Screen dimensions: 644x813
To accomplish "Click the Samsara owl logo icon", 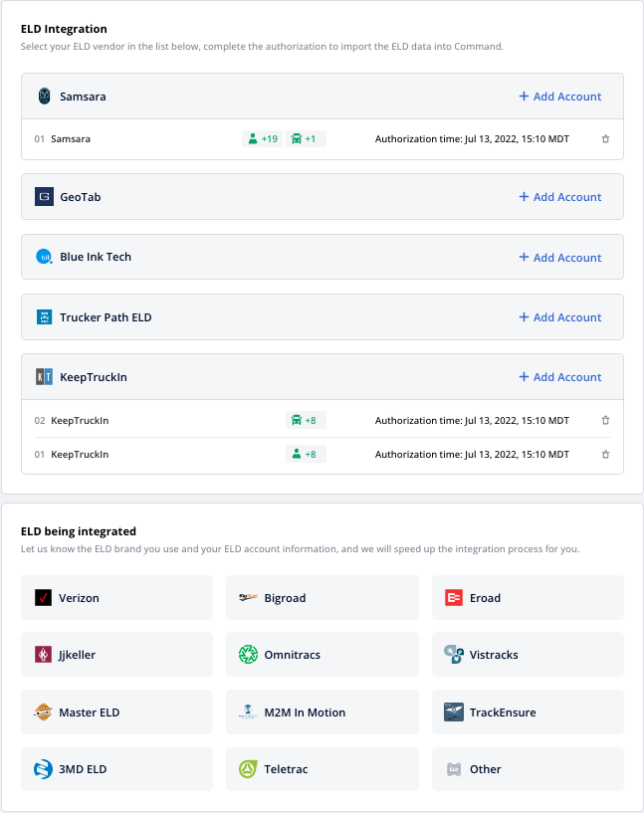I will coord(44,97).
